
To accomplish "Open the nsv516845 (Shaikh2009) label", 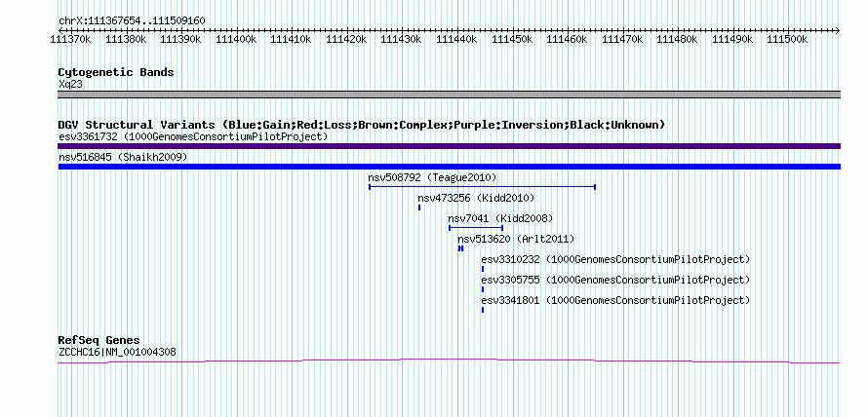I will pos(123,158).
